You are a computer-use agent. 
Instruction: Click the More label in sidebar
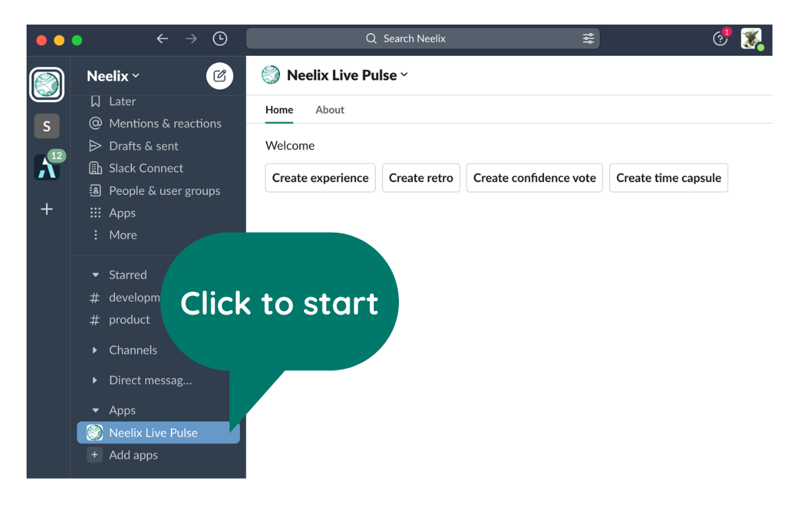click(x=123, y=235)
